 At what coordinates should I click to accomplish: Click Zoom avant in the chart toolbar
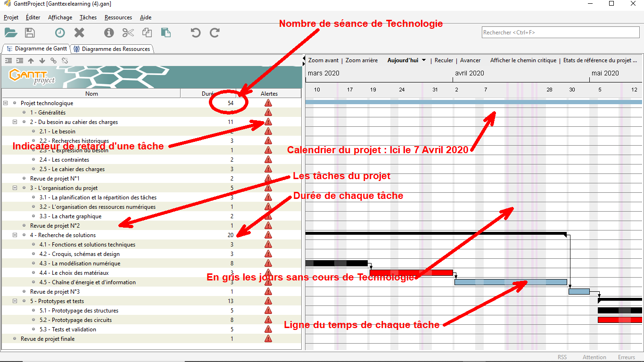[x=323, y=60]
